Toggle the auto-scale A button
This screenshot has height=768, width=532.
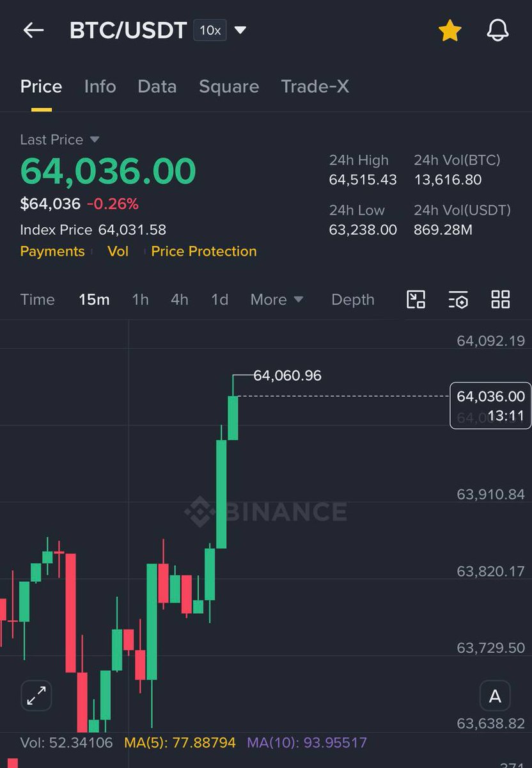click(x=495, y=696)
